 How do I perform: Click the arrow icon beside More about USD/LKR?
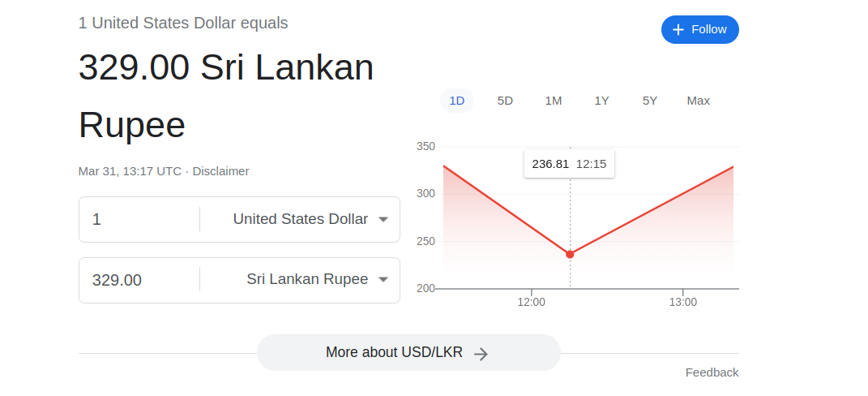[481, 354]
